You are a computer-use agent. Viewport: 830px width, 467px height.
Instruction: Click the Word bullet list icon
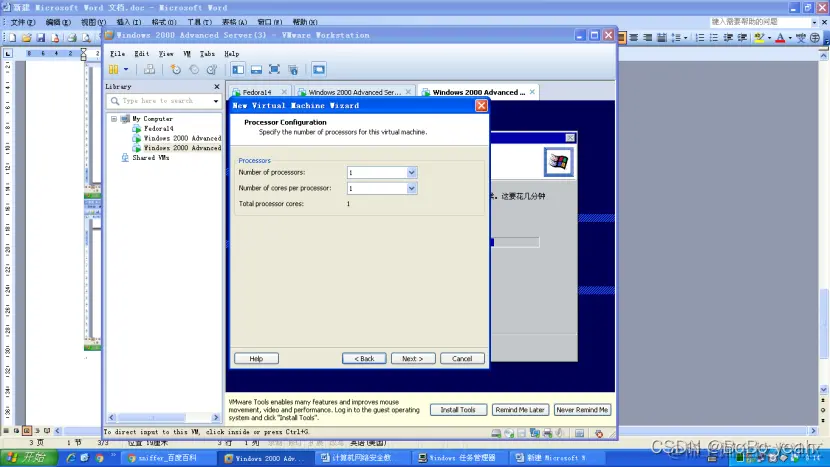714,38
